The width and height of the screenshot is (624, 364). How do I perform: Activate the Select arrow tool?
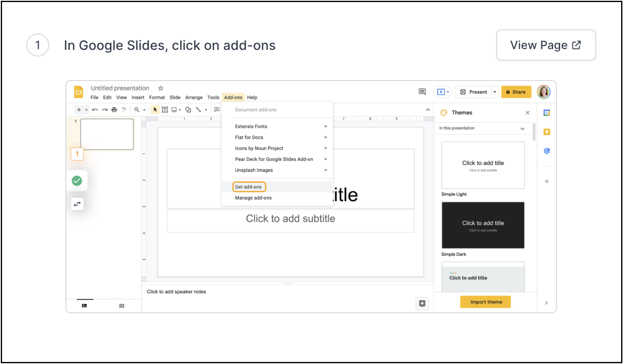pyautogui.click(x=155, y=110)
